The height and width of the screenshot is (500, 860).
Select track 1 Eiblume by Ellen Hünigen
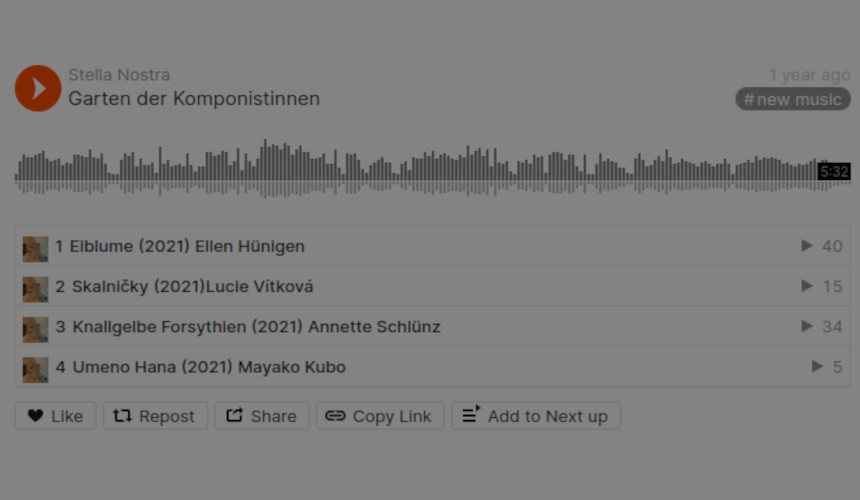(x=432, y=246)
